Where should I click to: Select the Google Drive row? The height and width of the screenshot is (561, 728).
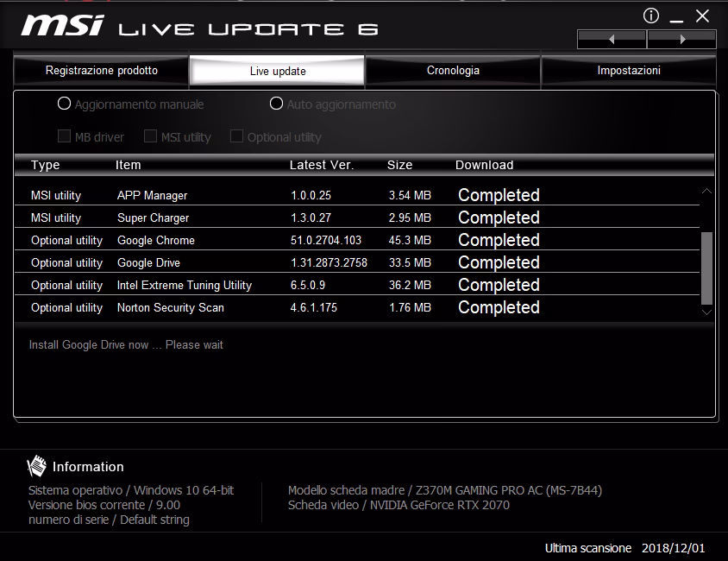[x=357, y=262]
